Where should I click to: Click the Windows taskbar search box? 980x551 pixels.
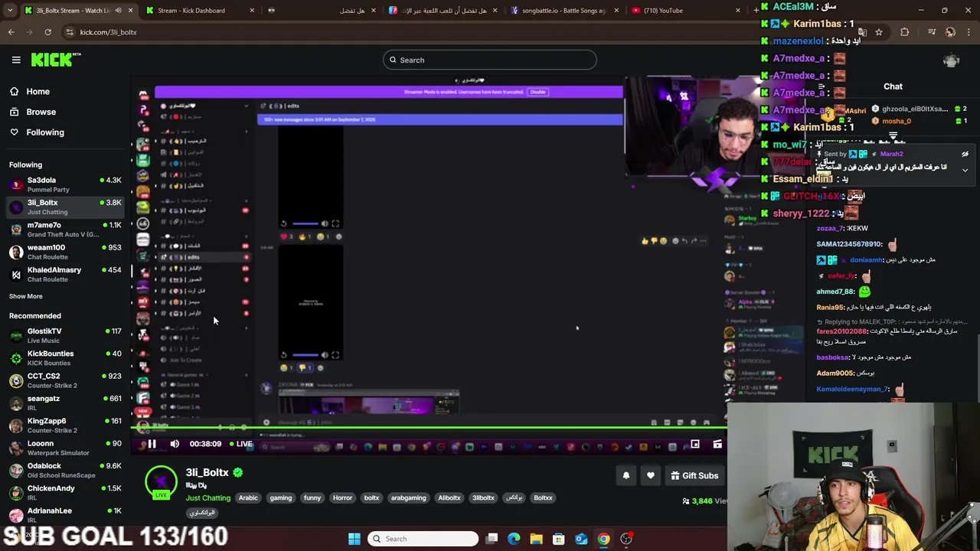pos(423,539)
